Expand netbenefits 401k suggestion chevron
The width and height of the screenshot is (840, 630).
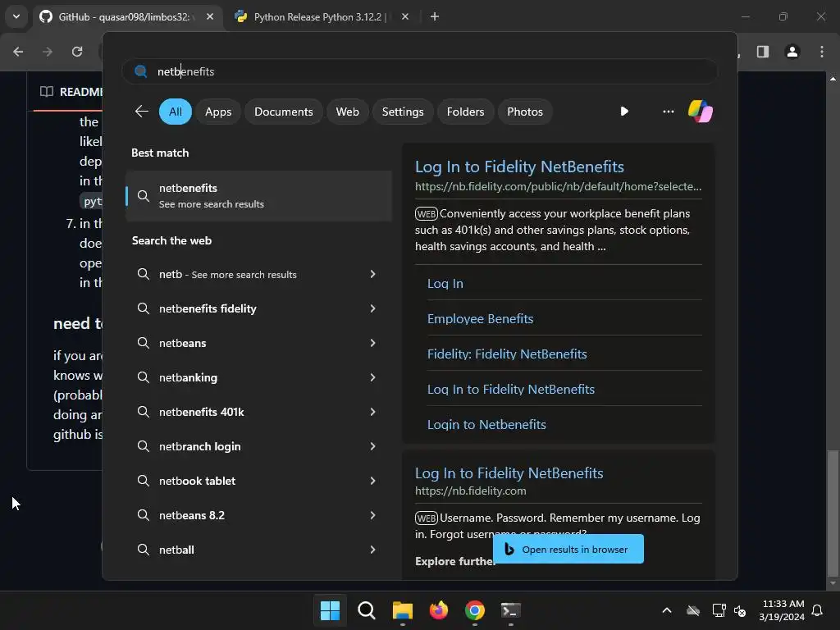(373, 412)
